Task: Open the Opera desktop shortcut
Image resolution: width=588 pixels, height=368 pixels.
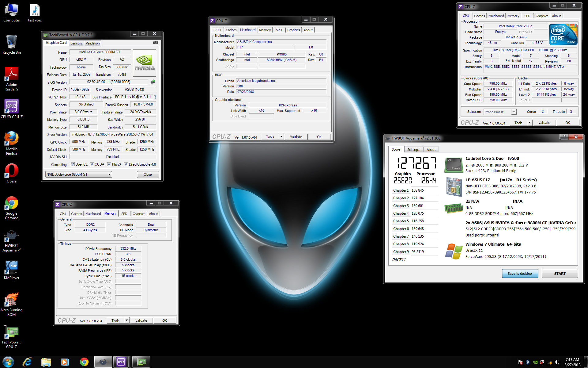Action: [x=12, y=173]
